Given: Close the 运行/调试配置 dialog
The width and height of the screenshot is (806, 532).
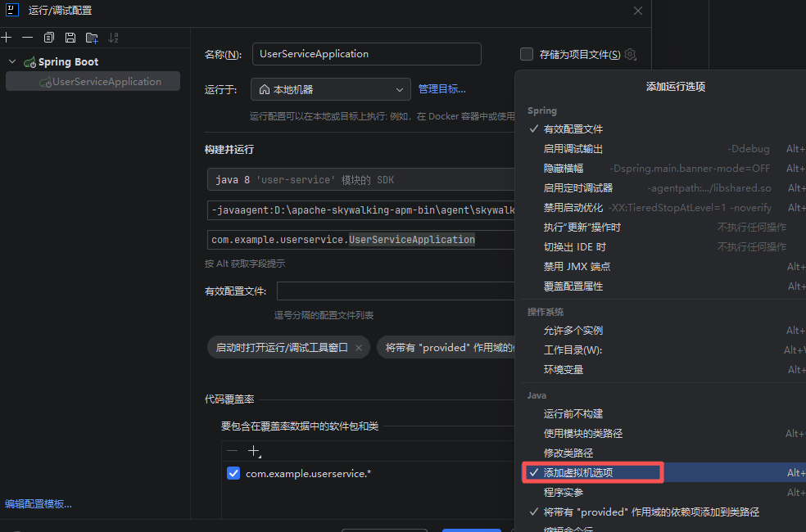Looking at the screenshot, I should [x=638, y=11].
